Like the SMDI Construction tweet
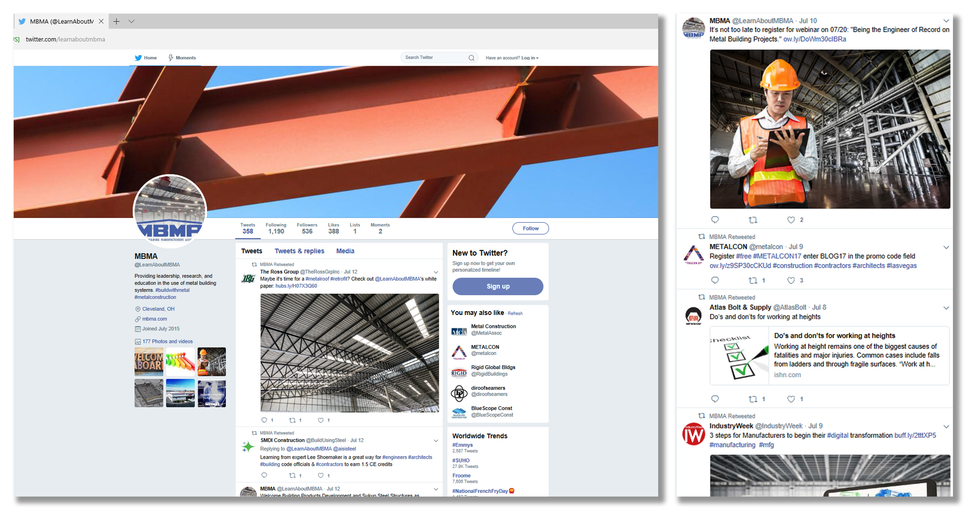 click(321, 475)
